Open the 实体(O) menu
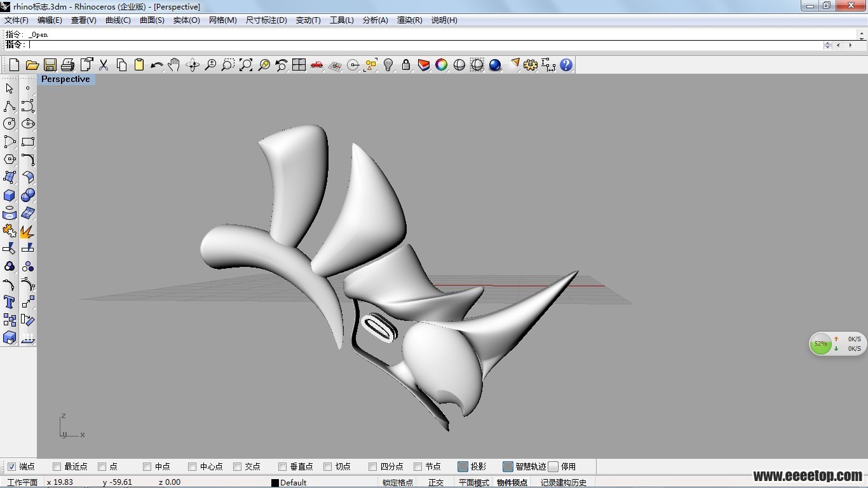The width and height of the screenshot is (868, 488). pyautogui.click(x=186, y=20)
